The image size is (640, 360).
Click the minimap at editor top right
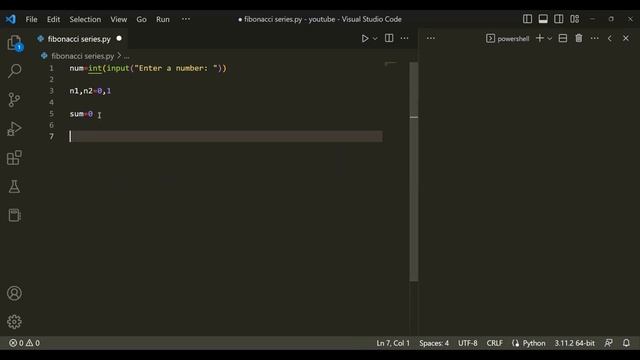391,64
